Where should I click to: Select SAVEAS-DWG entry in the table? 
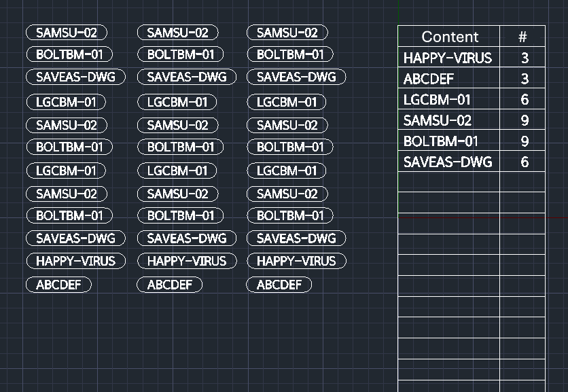pos(448,162)
